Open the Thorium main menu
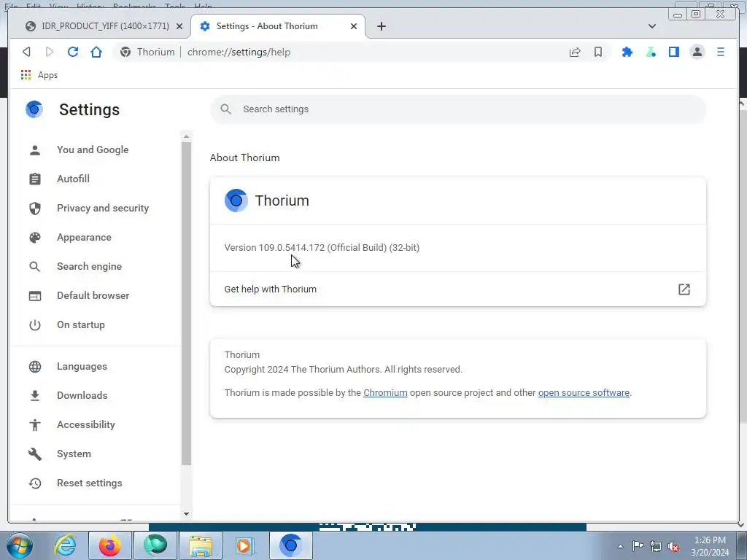Screen dimensions: 747x560 (720, 52)
